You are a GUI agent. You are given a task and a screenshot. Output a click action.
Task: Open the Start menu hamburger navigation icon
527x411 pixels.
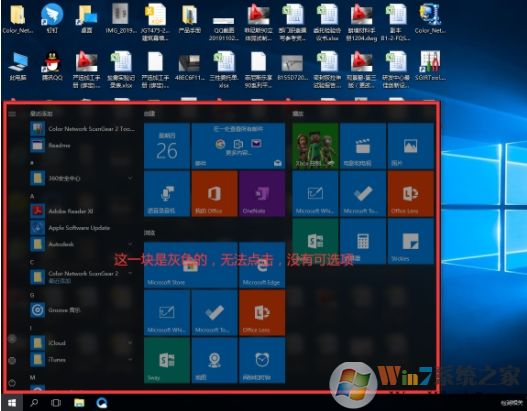(12, 114)
